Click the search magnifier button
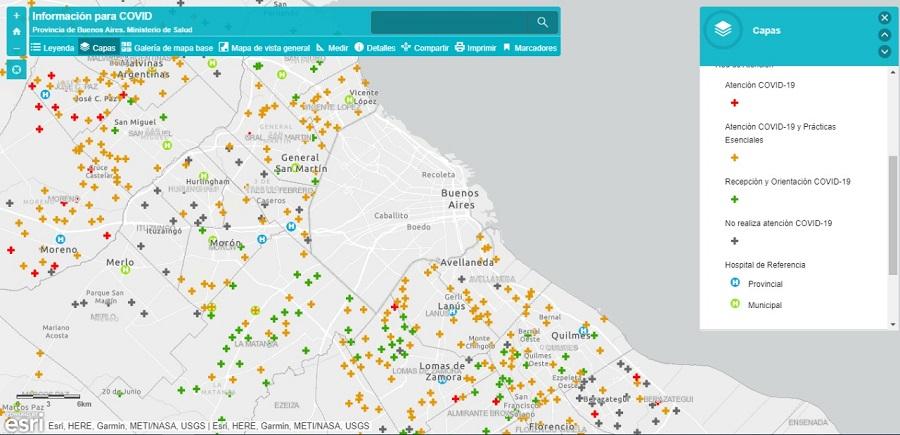 point(542,22)
